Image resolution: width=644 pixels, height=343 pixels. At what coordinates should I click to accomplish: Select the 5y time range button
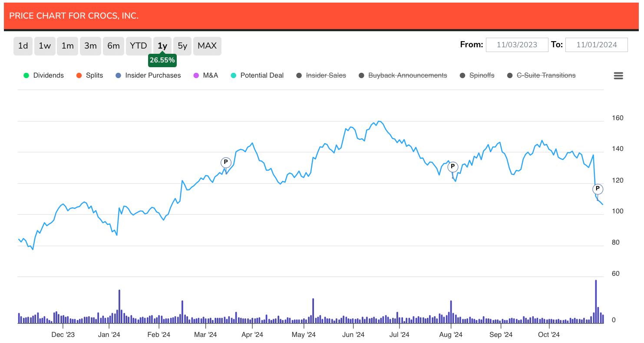click(x=182, y=46)
